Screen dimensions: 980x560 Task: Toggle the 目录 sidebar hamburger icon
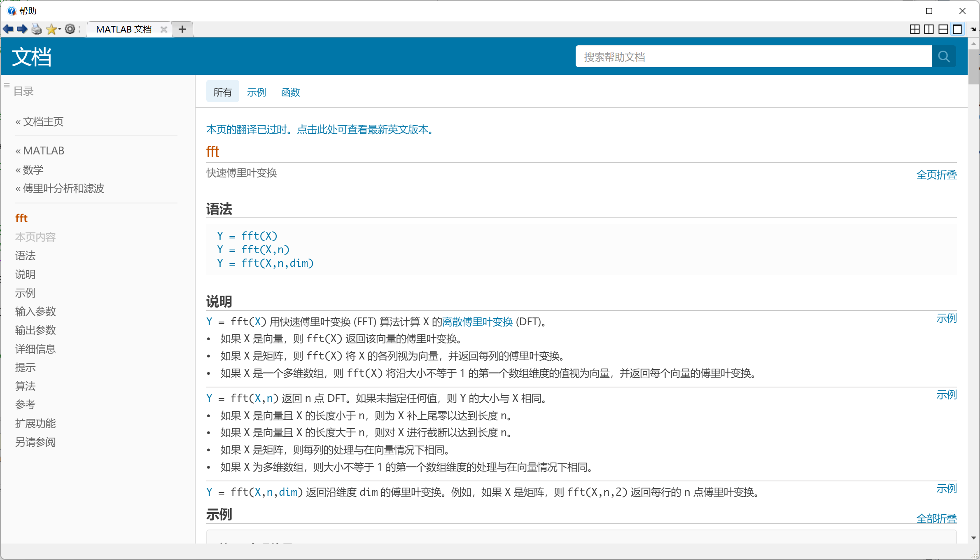click(7, 85)
